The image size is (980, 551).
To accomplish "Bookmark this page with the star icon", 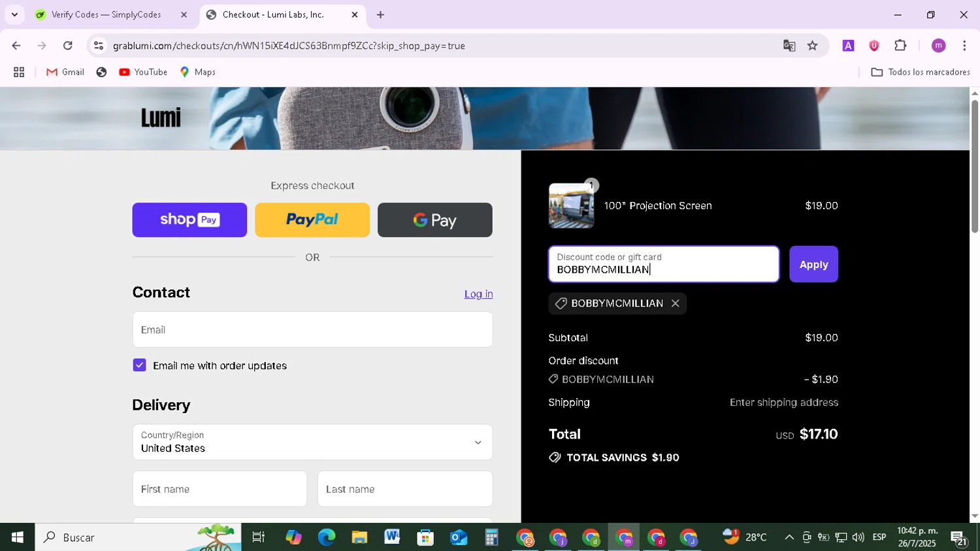I will click(x=813, y=46).
